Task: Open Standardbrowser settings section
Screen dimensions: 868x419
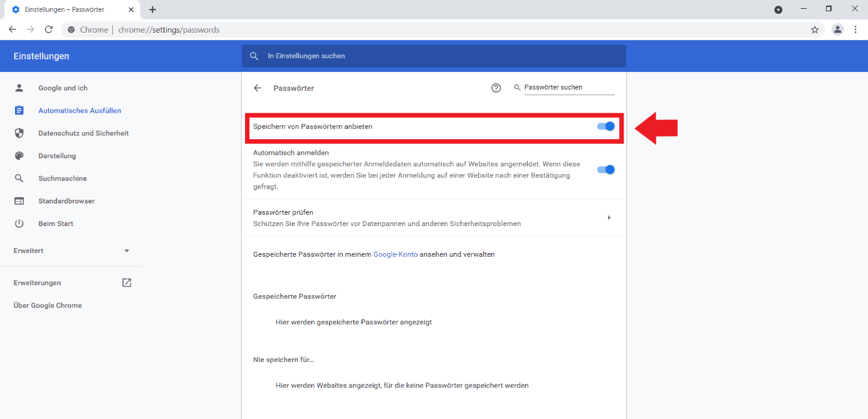Action: (x=66, y=201)
